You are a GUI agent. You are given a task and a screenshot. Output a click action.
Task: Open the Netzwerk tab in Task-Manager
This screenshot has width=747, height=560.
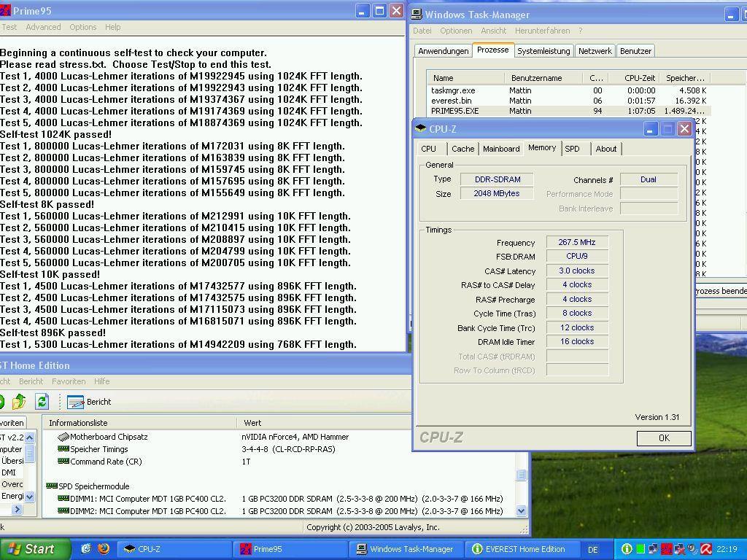tap(595, 51)
